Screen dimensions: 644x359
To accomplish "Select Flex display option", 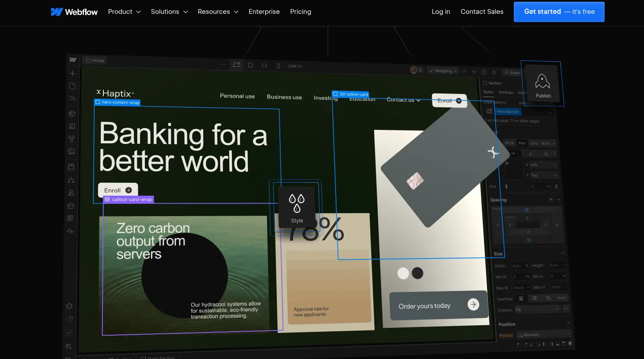I will point(522,143).
